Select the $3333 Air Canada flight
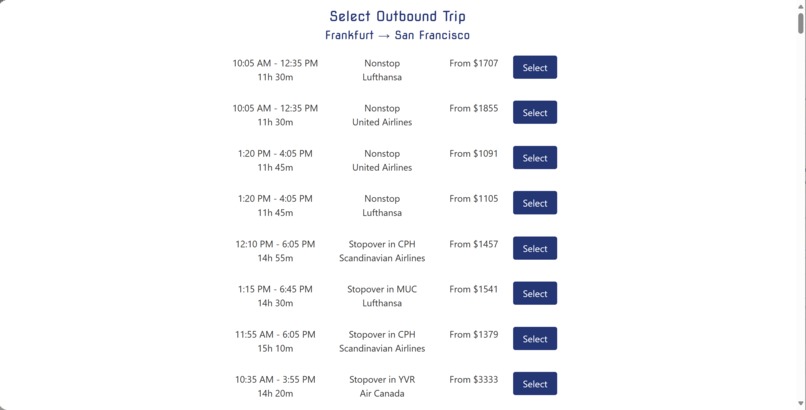Screen dimensions: 806x410 pos(535,384)
